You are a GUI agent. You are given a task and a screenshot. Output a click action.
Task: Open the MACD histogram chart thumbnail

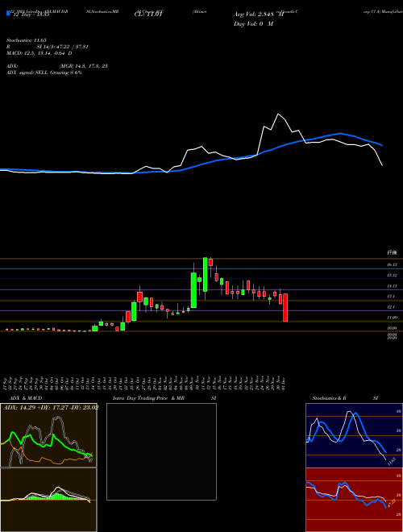pos(48,500)
